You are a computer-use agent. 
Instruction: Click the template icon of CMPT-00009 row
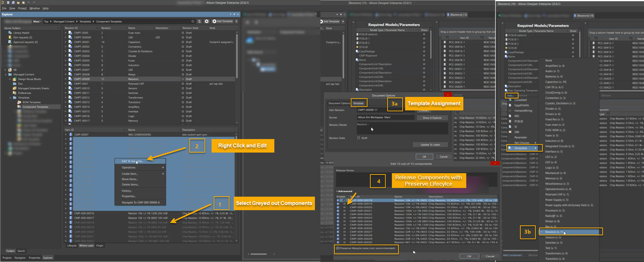click(70, 79)
